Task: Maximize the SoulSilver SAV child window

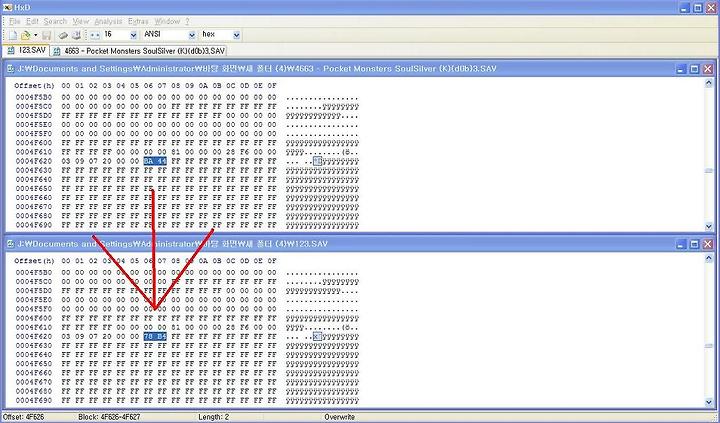Action: pos(694,69)
